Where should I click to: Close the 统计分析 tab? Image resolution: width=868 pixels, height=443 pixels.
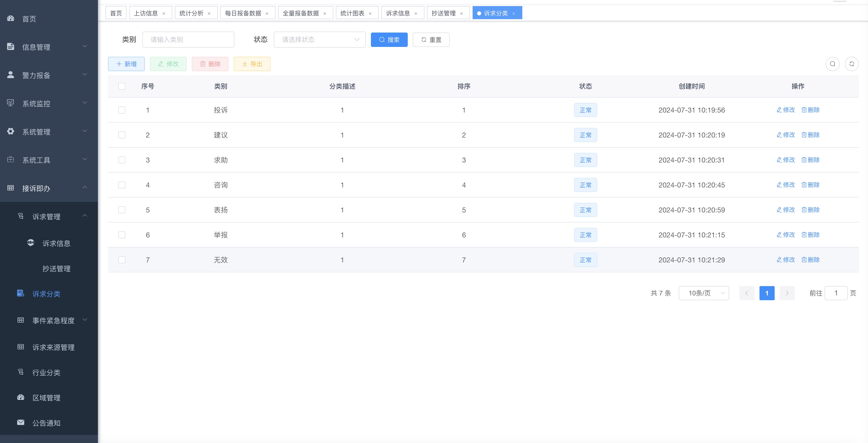click(209, 13)
